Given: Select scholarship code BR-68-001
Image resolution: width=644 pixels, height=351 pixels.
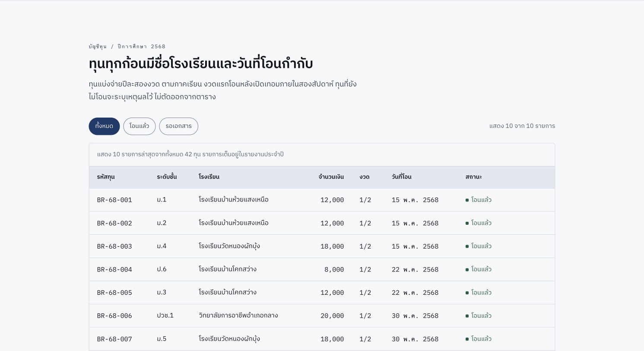Looking at the screenshot, I should (x=114, y=200).
